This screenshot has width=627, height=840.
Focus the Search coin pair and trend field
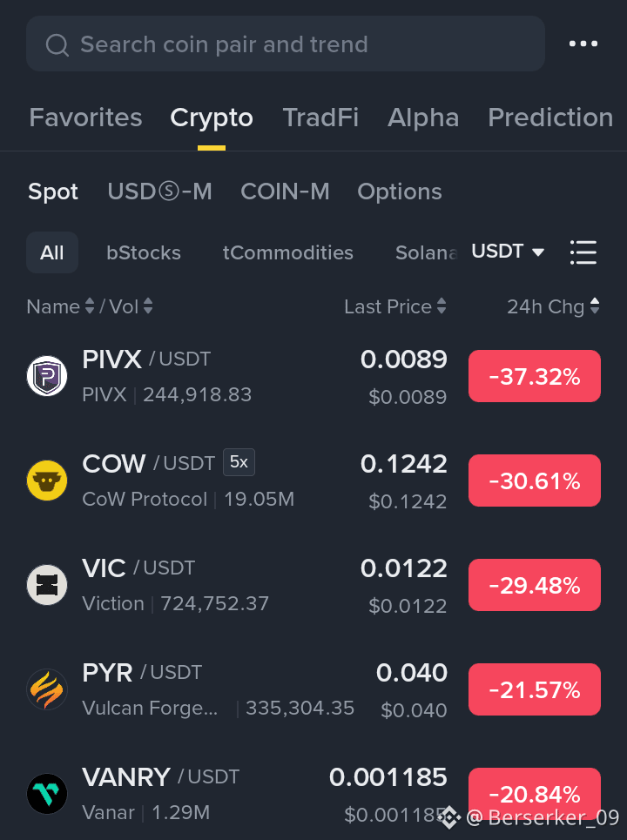coord(286,44)
